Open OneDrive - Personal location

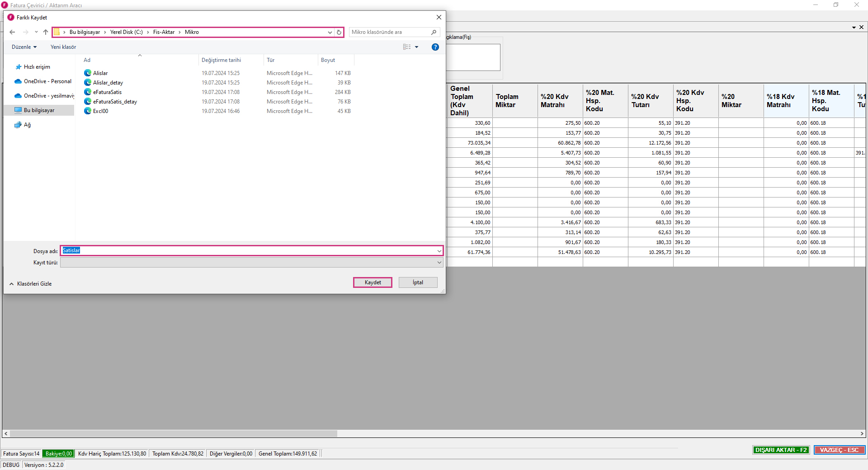click(47, 81)
